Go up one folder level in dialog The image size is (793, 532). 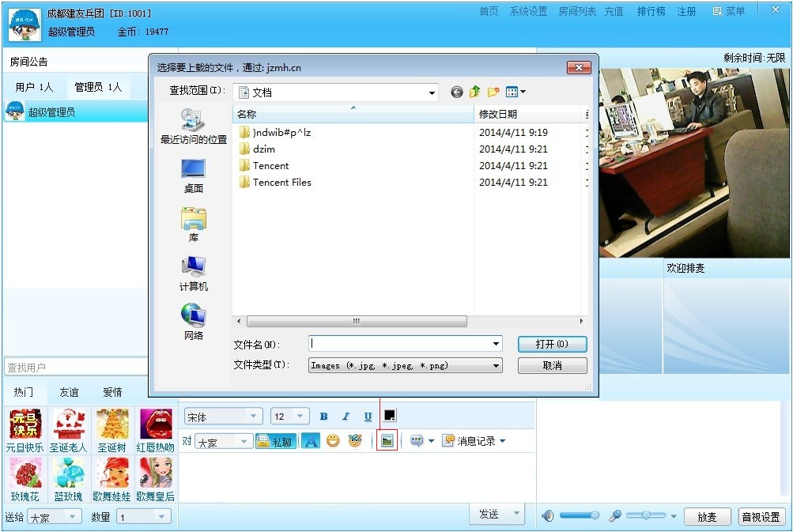click(475, 92)
